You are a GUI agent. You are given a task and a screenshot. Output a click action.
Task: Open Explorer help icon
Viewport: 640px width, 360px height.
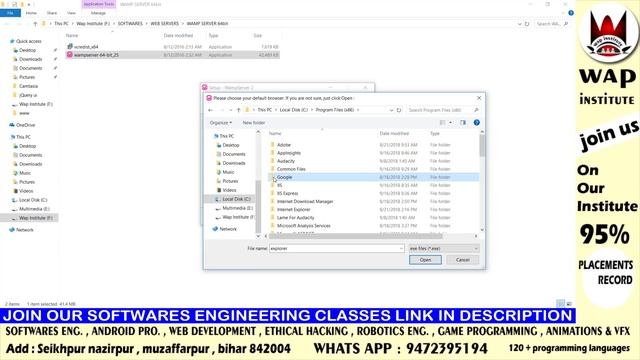(x=571, y=13)
